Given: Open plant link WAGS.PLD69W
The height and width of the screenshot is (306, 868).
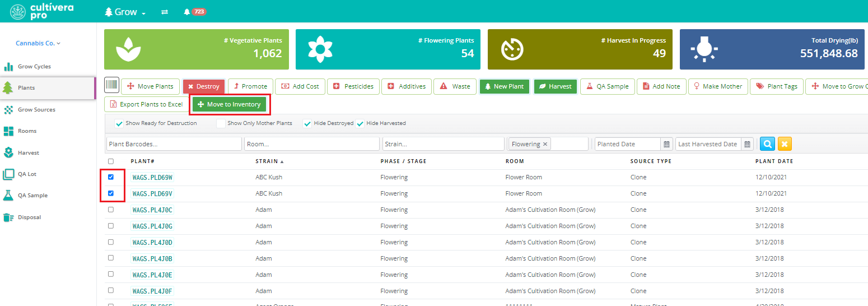Looking at the screenshot, I should (x=152, y=178).
